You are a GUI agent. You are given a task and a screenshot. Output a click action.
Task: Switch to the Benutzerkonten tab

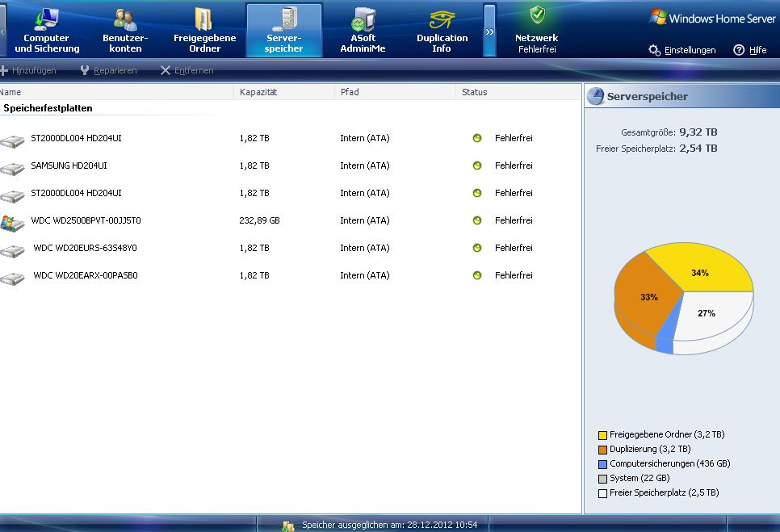125,31
